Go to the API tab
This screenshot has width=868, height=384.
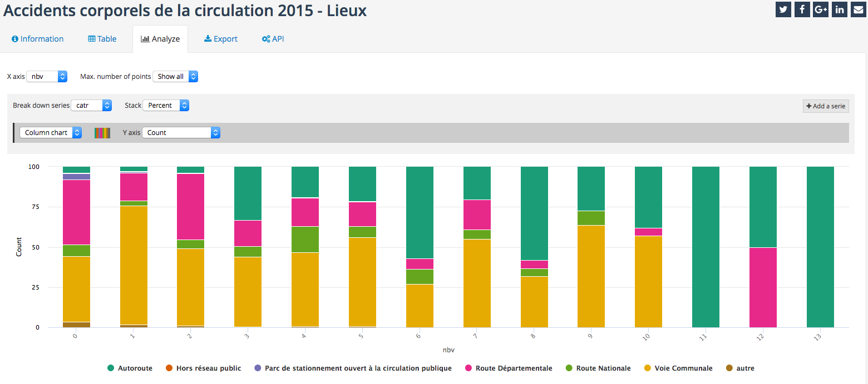(x=273, y=39)
